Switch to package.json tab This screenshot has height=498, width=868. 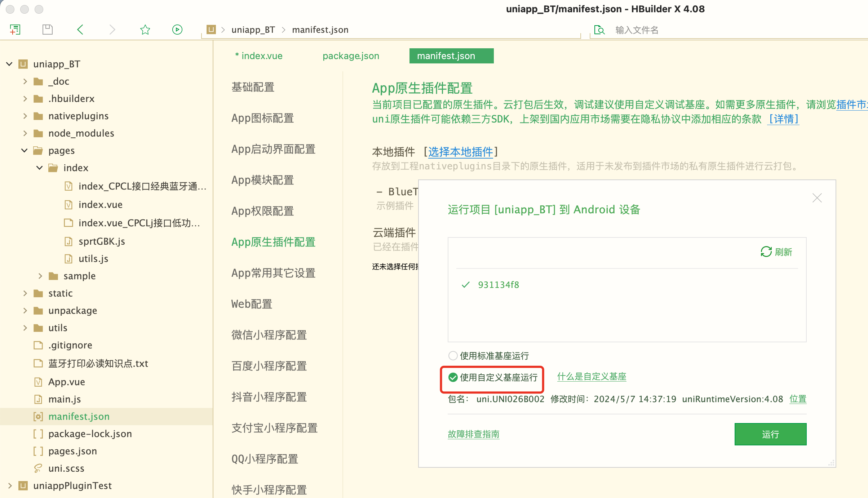pos(351,56)
